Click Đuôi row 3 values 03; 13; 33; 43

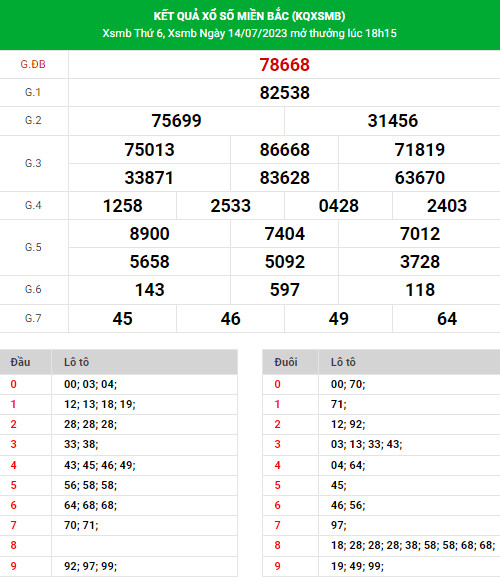click(366, 444)
